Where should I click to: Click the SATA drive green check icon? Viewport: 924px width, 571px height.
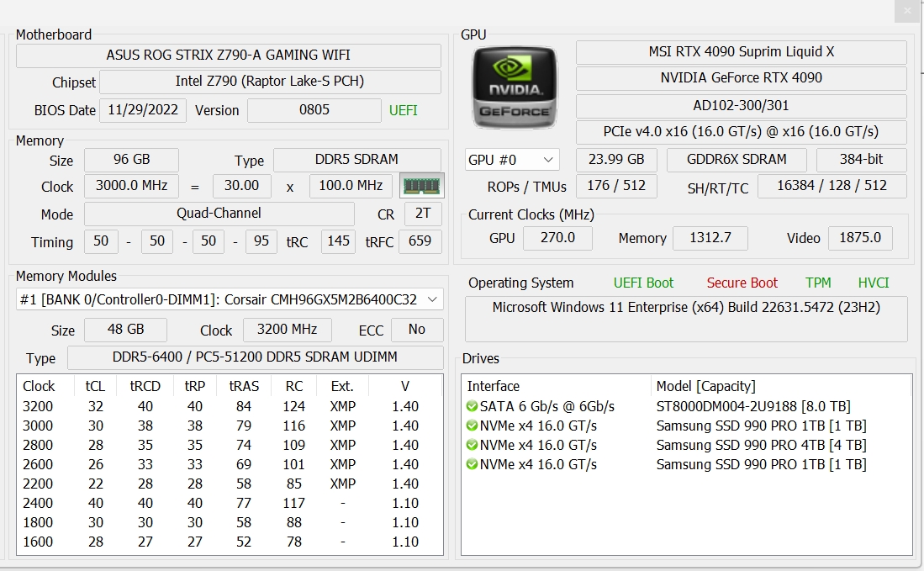pos(472,406)
